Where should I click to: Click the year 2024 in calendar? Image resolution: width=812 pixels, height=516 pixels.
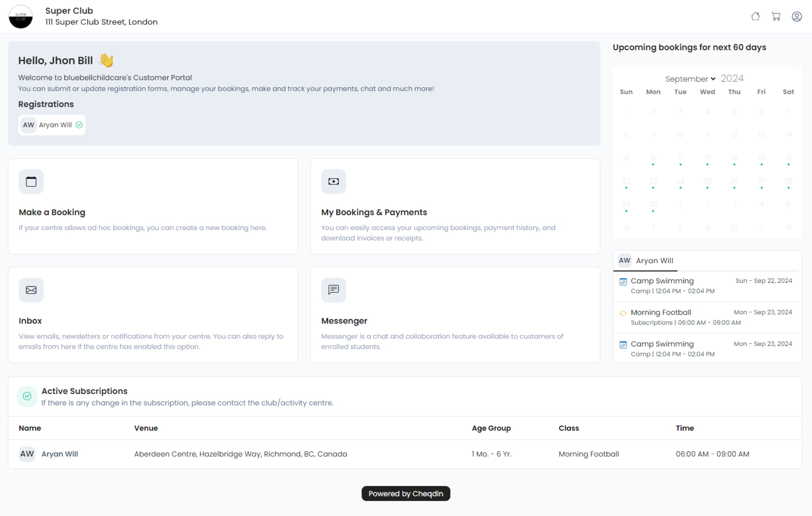(x=732, y=79)
